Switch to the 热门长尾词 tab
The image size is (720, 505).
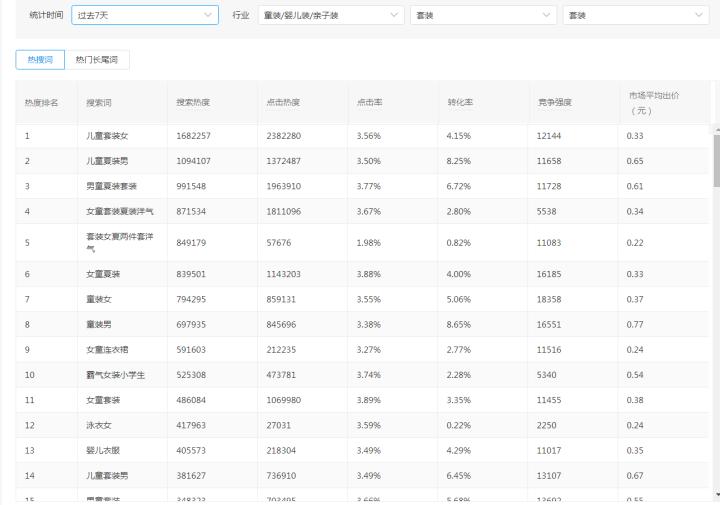click(97, 60)
